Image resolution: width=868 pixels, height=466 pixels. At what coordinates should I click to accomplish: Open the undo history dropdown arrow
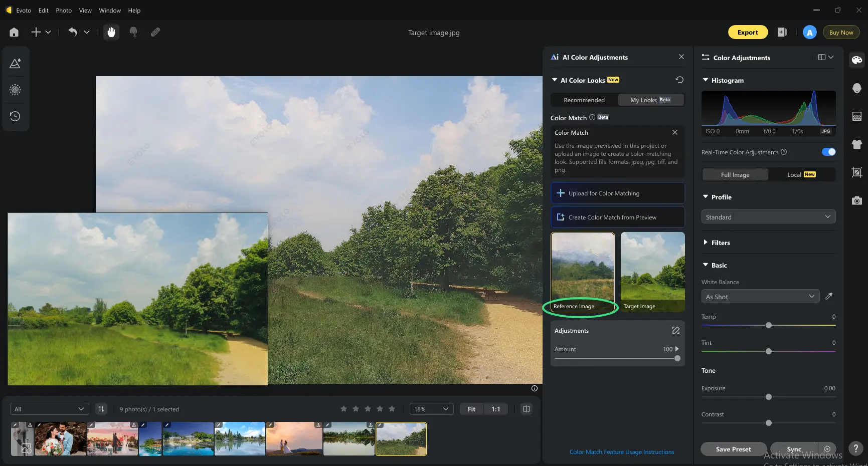[87, 32]
